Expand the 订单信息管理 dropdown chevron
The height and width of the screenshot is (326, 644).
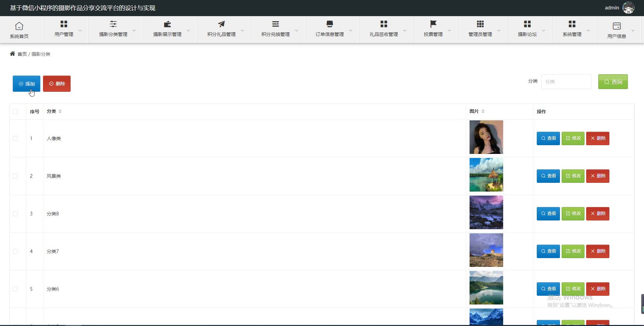point(351,30)
